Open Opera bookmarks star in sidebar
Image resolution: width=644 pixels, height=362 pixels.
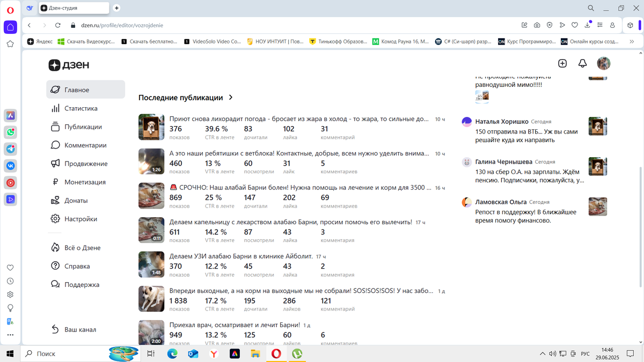pyautogui.click(x=10, y=44)
